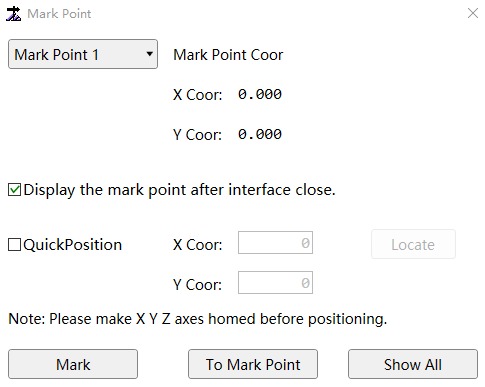The image size is (485, 387).
Task: Close the Mark Point dialog
Action: pyautogui.click(x=473, y=13)
